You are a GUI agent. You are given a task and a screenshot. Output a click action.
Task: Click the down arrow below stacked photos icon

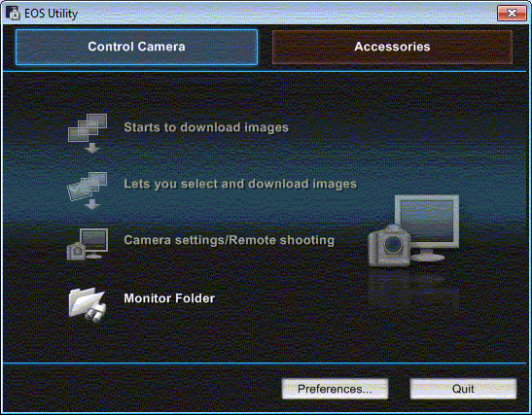pyautogui.click(x=92, y=148)
